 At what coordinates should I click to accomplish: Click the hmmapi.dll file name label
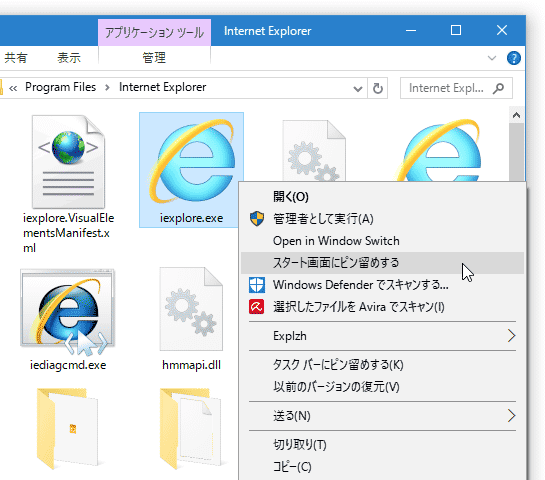click(191, 365)
